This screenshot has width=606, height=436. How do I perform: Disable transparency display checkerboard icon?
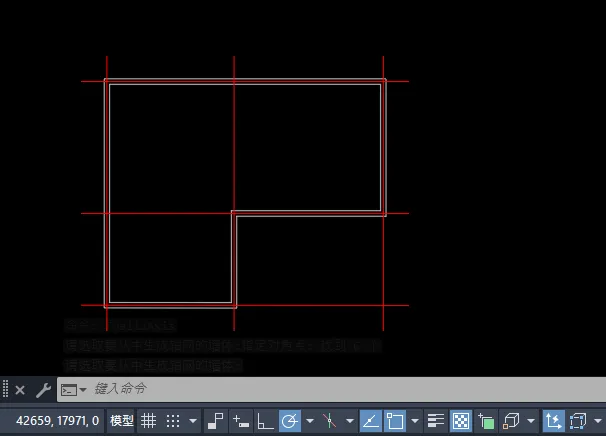[x=461, y=421]
